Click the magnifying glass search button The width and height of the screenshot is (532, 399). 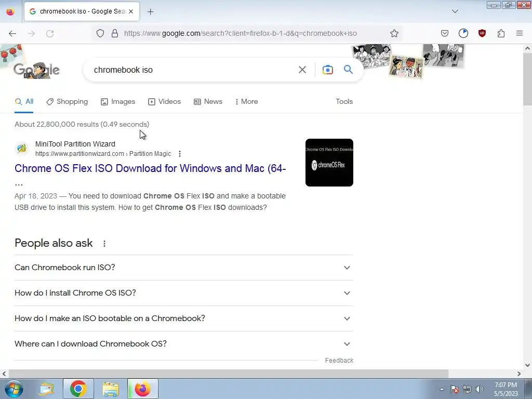coord(348,70)
